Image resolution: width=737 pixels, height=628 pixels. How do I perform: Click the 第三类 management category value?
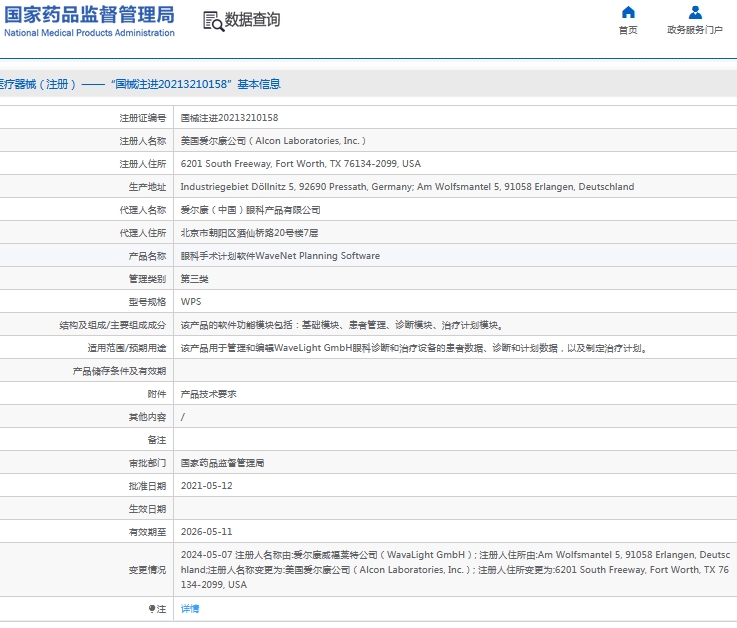(195, 279)
